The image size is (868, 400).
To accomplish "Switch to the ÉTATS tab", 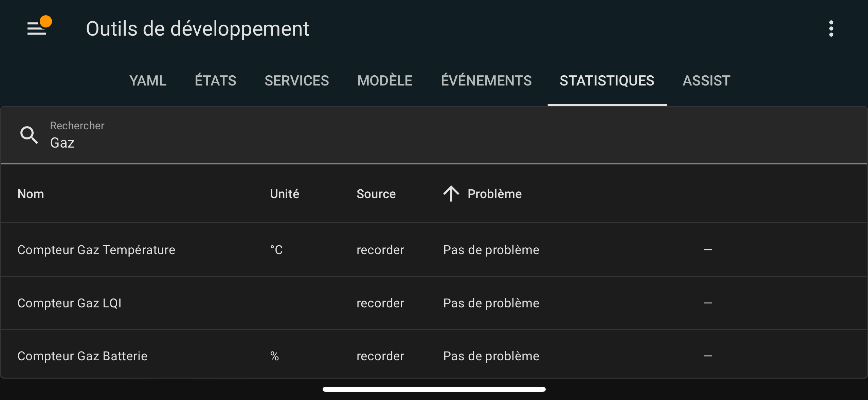I will click(215, 81).
